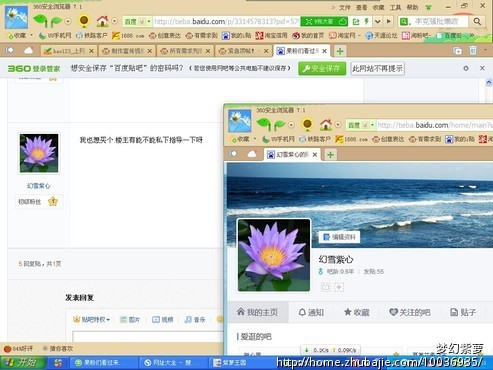Image resolution: width=493 pixels, height=370 pixels.
Task: Go back with the leaf arrow in the front window
Action: 264,124
